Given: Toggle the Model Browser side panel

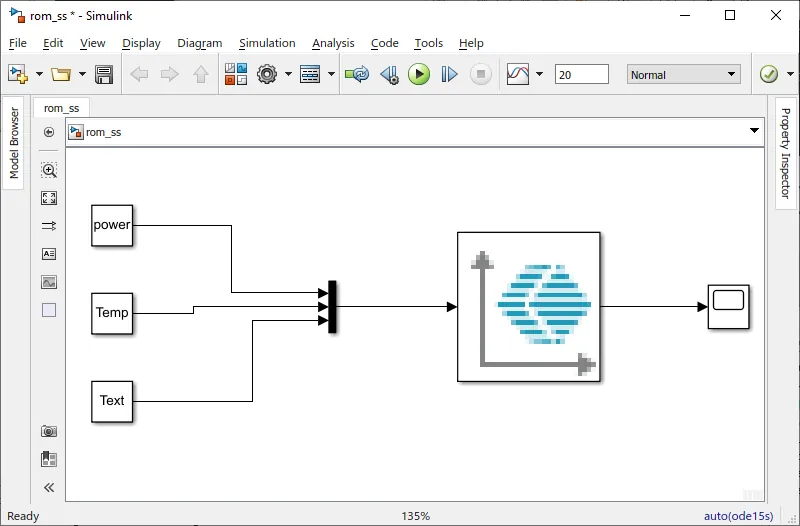Looking at the screenshot, I should coord(14,144).
